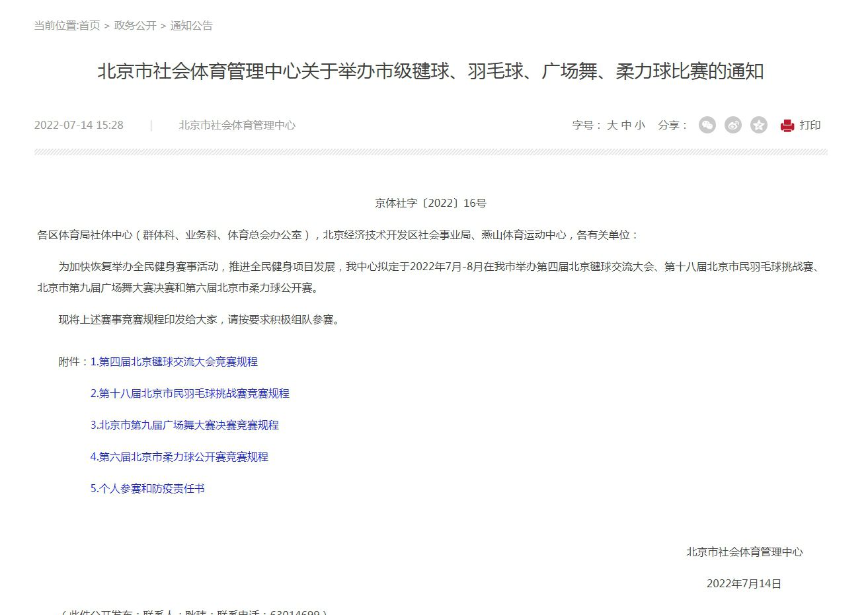Viewport: 868px width, 615px height.
Task: Open attachment 3 北京市第九届广场舞大赛决赛竞赛规程
Action: 184,425
